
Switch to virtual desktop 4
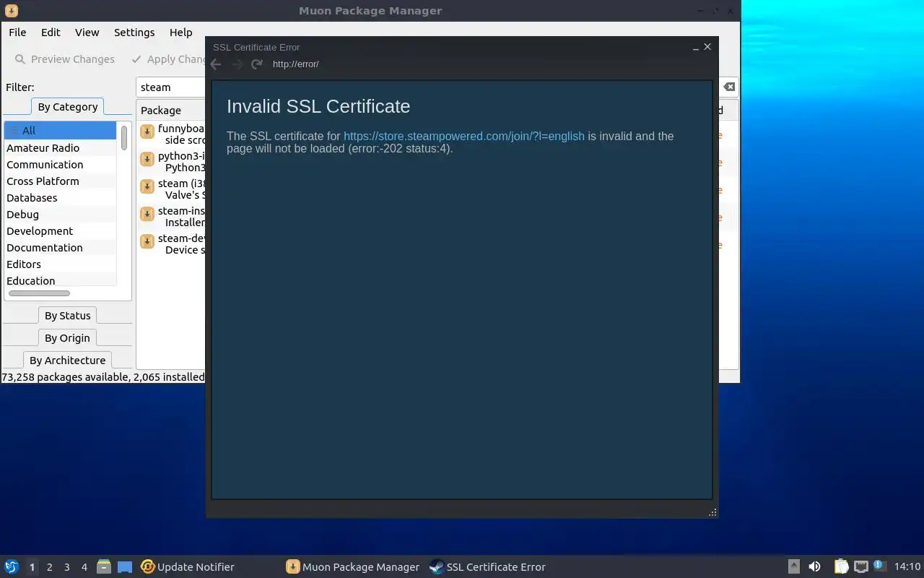coord(84,567)
